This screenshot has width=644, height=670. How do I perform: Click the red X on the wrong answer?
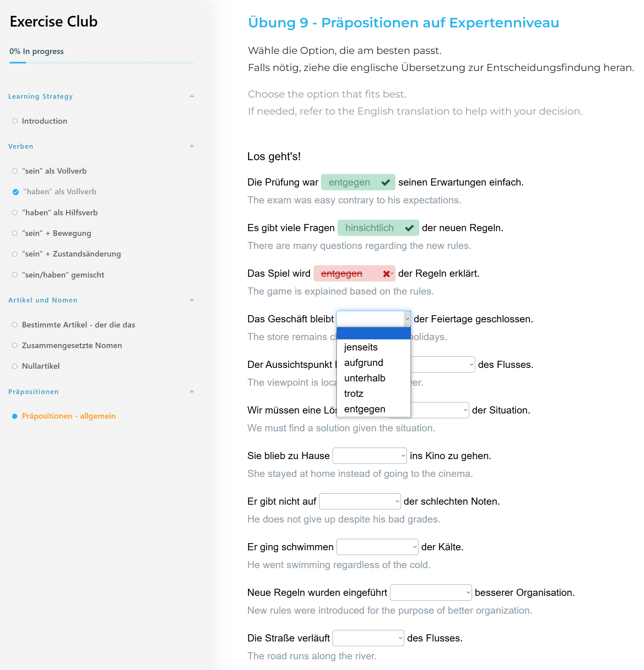(386, 274)
